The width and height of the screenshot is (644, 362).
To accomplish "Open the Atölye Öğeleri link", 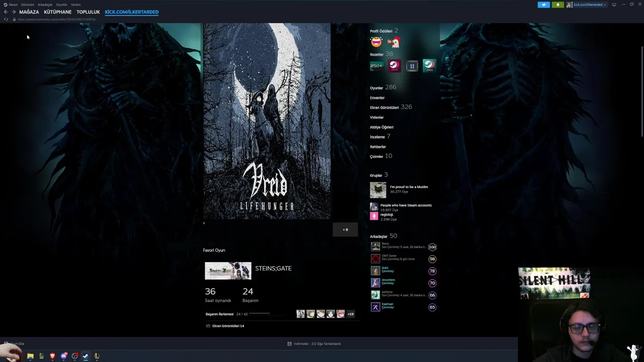I will point(382,127).
